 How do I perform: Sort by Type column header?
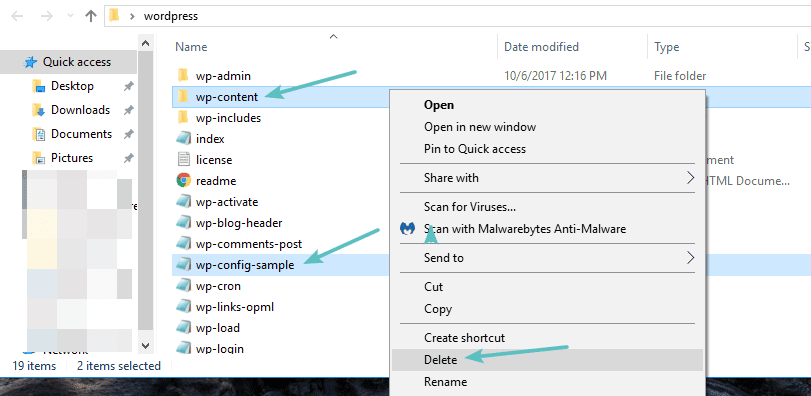point(667,47)
